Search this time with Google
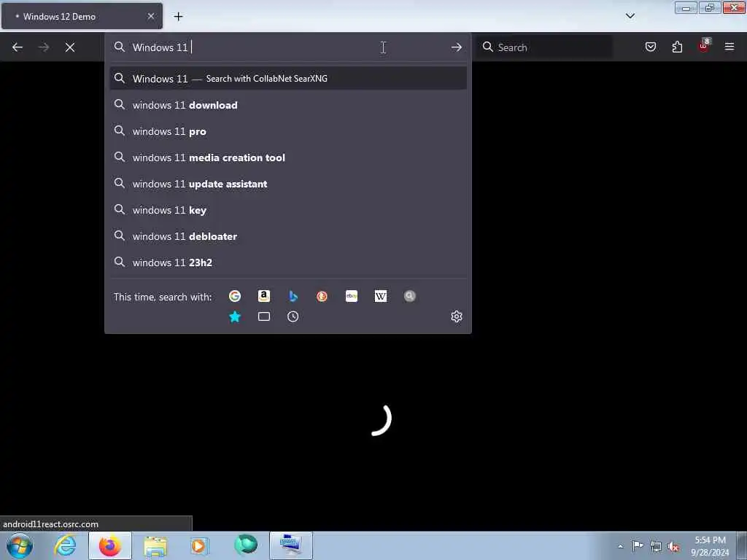Viewport: 747px width, 560px height. pyautogui.click(x=235, y=296)
